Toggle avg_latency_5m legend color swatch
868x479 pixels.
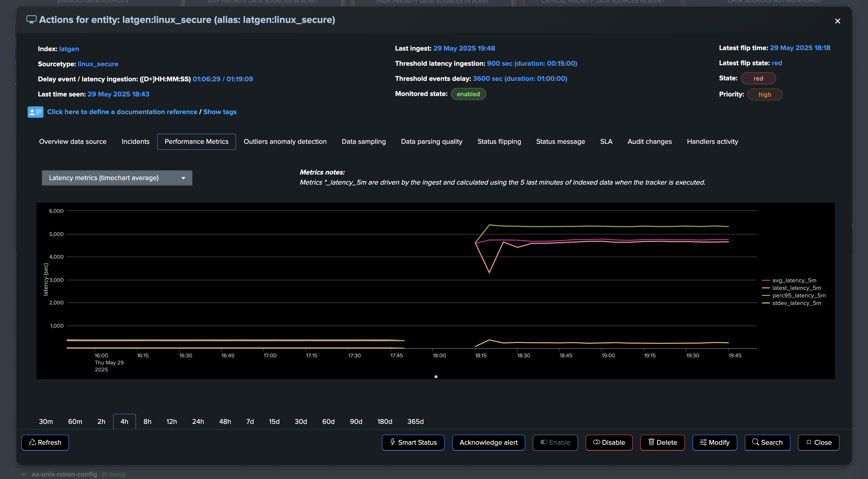point(765,280)
